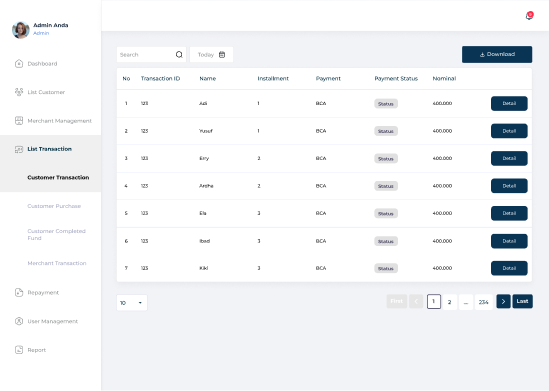Screen dimensions: 549x391
Task: Click the Transaction ID column header
Action: coord(160,78)
